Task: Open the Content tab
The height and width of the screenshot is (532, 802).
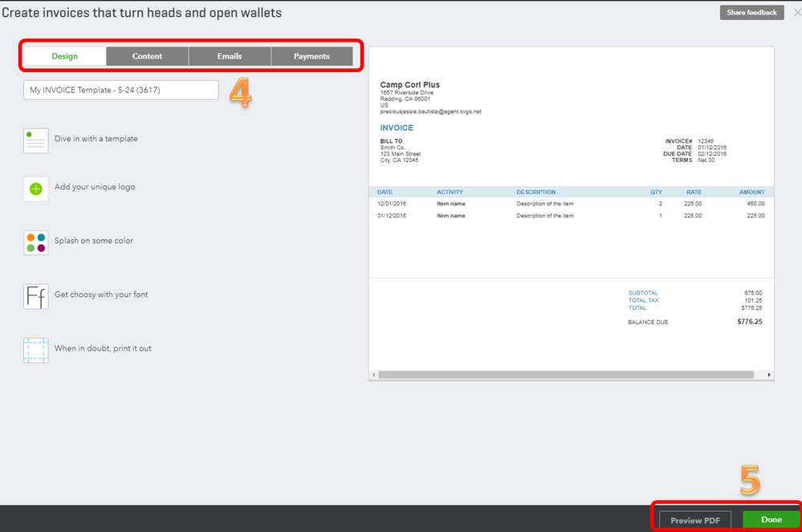Action: click(x=147, y=56)
